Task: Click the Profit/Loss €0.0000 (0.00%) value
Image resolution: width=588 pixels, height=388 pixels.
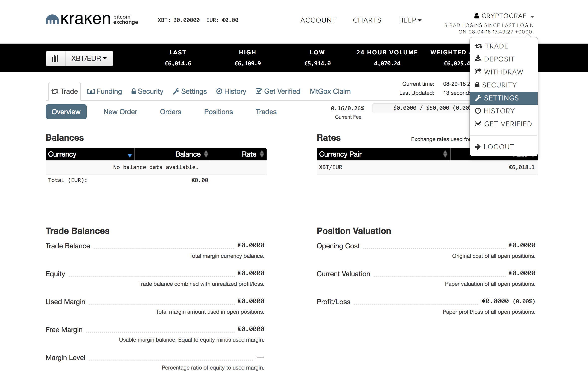Action: point(508,301)
